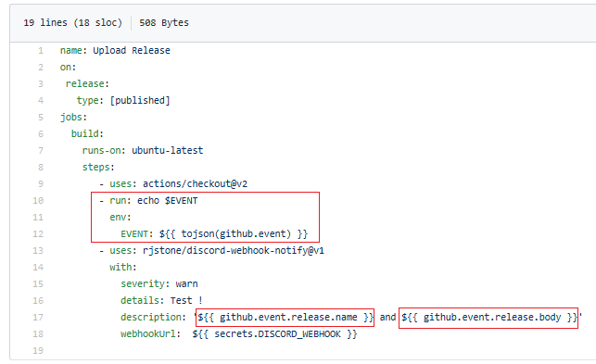Click line number 11 in the gutter
This screenshot has height=364, width=596.
pos(38,218)
